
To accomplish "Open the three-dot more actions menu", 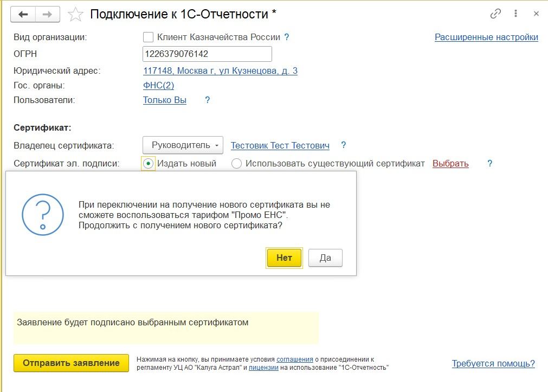I will pyautogui.click(x=517, y=14).
